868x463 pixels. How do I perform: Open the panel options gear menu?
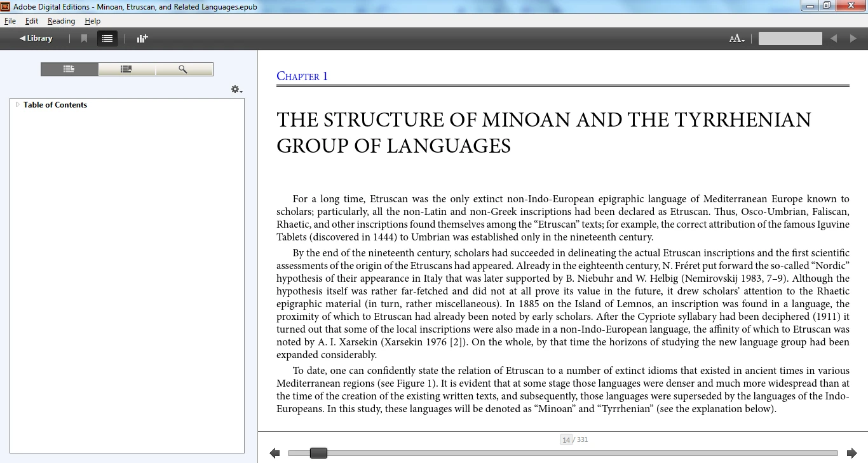(x=236, y=90)
